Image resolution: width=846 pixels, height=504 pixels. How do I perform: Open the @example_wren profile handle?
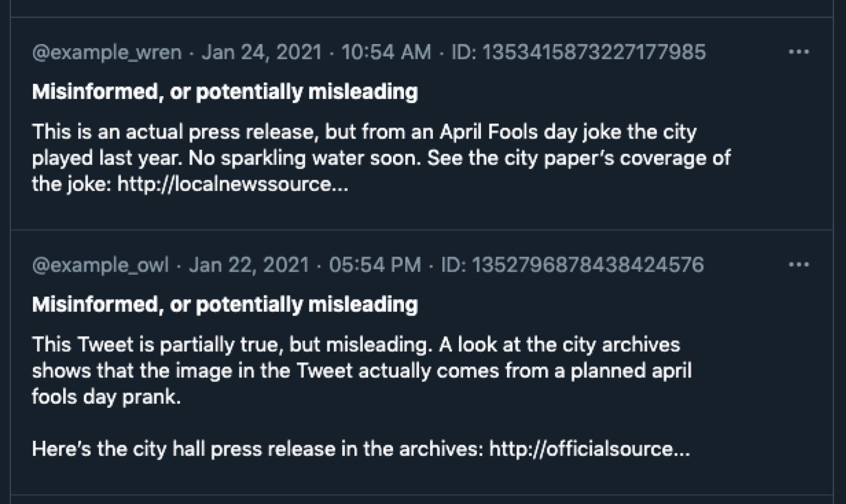107,52
